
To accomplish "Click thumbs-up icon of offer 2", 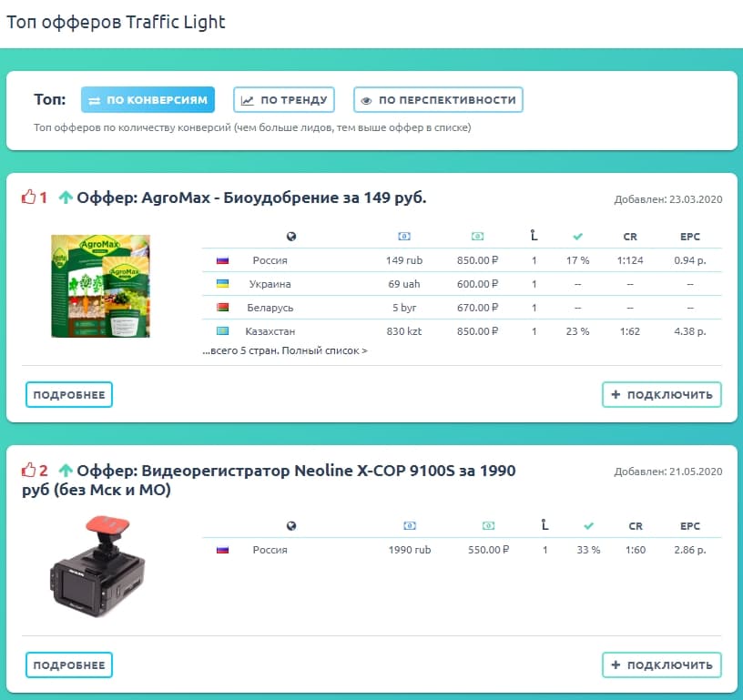I will tap(28, 470).
